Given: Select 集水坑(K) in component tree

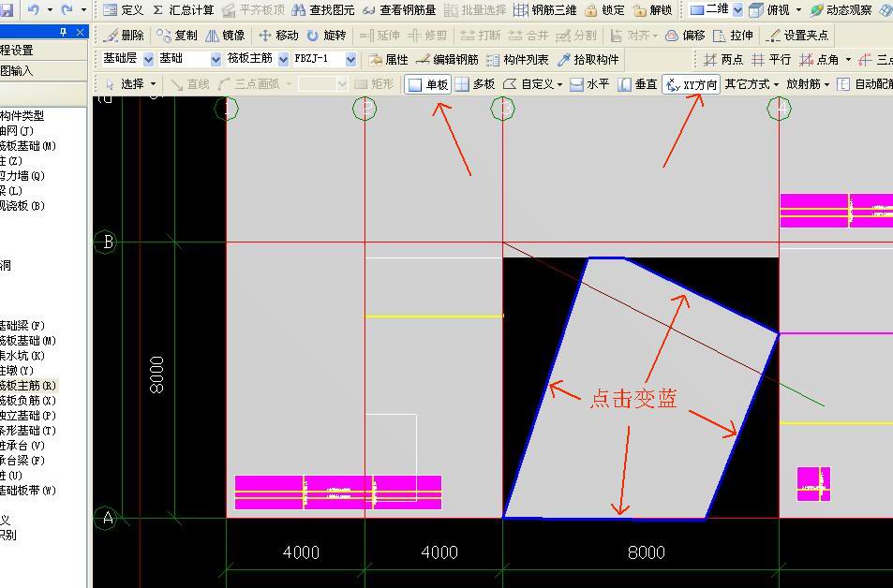Looking at the screenshot, I should (22, 355).
